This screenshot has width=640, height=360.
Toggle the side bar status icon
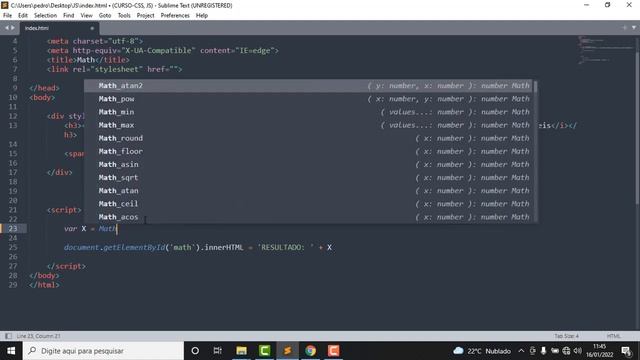pyautogui.click(x=8, y=336)
